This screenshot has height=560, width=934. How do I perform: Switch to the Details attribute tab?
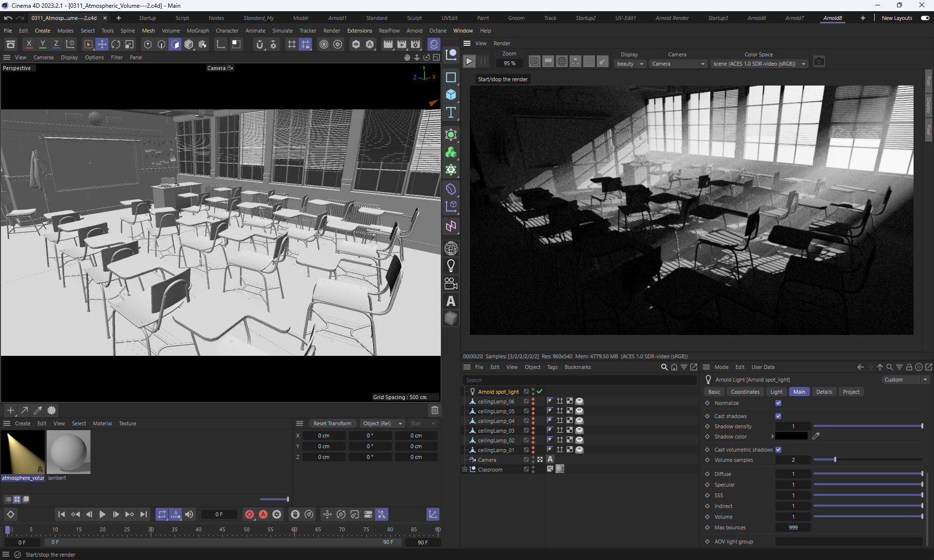tap(824, 392)
